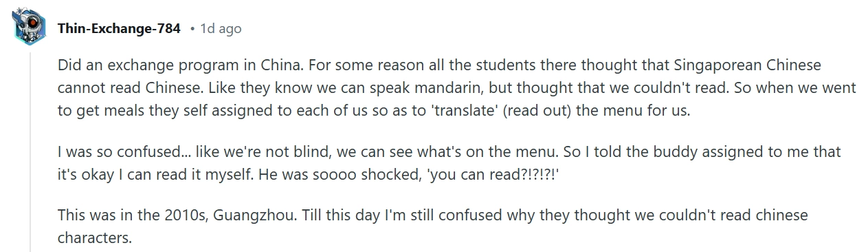
Task: Open the Thin-Exchange-784 avatar icon
Action: [x=30, y=28]
